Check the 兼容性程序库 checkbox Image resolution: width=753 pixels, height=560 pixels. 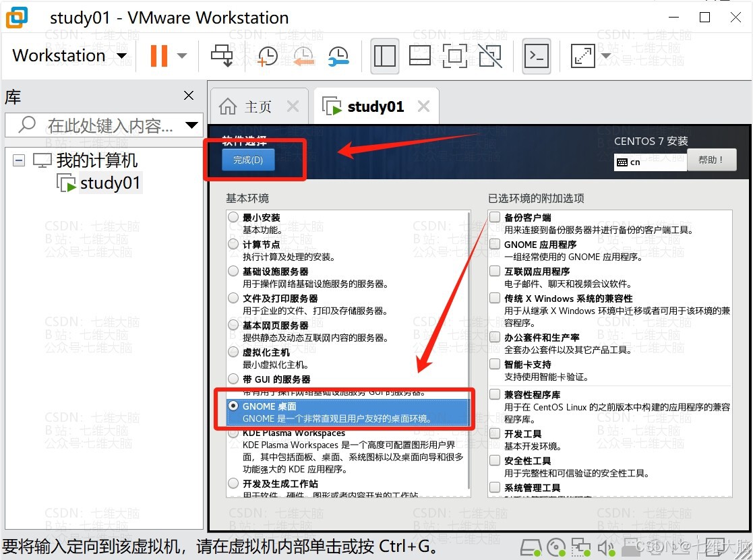tap(495, 394)
